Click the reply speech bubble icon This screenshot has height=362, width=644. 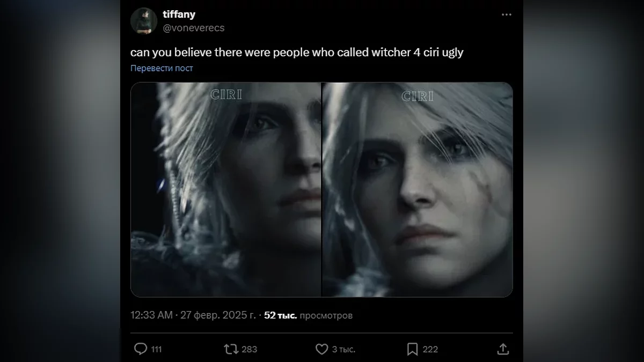(140, 349)
